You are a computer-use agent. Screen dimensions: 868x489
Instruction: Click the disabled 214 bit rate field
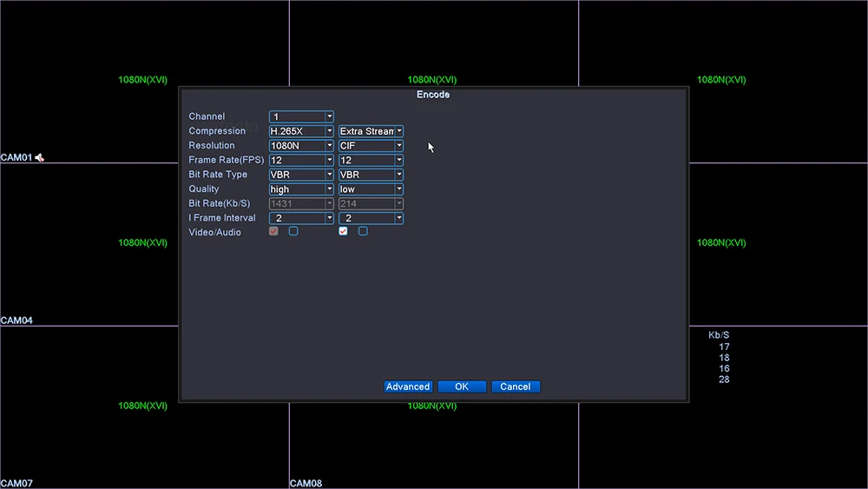(371, 203)
